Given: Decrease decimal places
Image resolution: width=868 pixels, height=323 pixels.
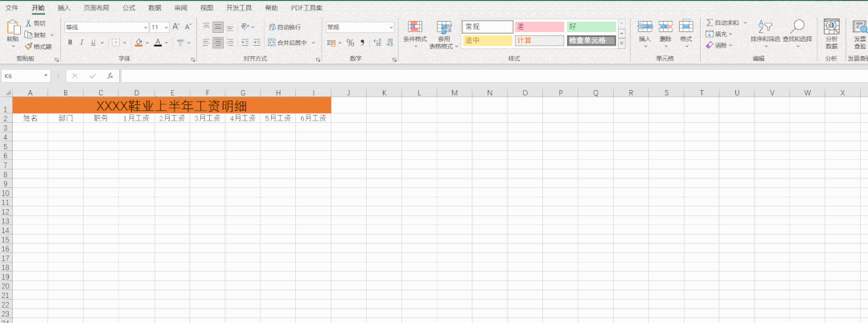Looking at the screenshot, I should (x=389, y=43).
